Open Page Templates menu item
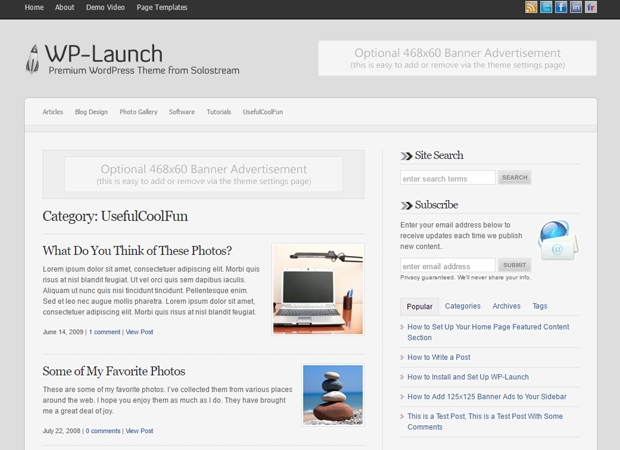Image resolution: width=620 pixels, height=450 pixels. point(162,7)
